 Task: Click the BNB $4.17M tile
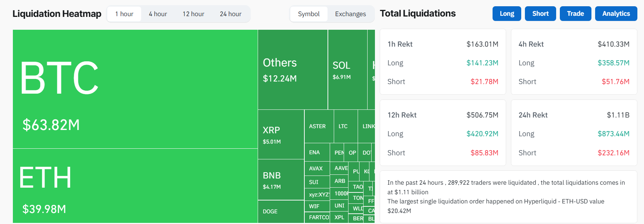point(281,180)
